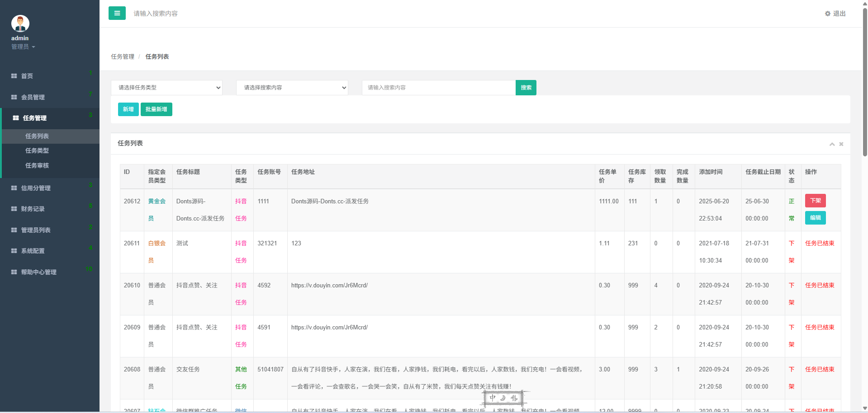Click the 管理员列表 grid icon in sidebar
The height and width of the screenshot is (413, 868).
(x=14, y=230)
